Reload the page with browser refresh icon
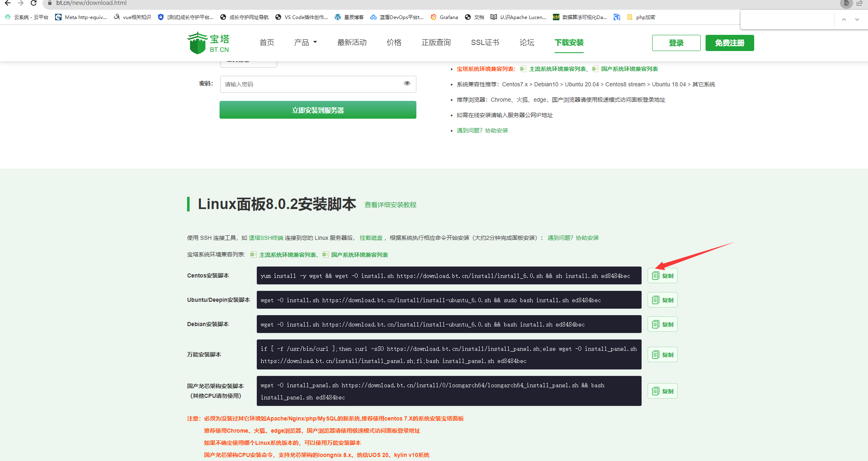Viewport: 868px width, 461px height. (x=34, y=3)
